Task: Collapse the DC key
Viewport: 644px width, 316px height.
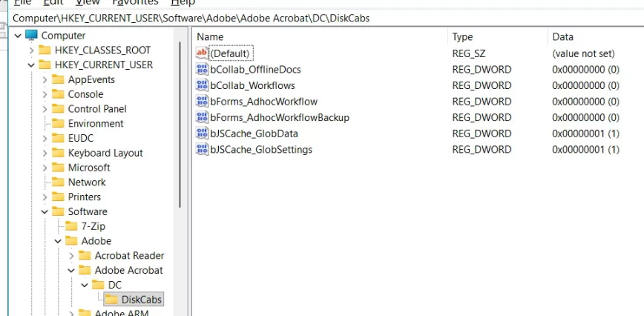Action: (x=85, y=286)
